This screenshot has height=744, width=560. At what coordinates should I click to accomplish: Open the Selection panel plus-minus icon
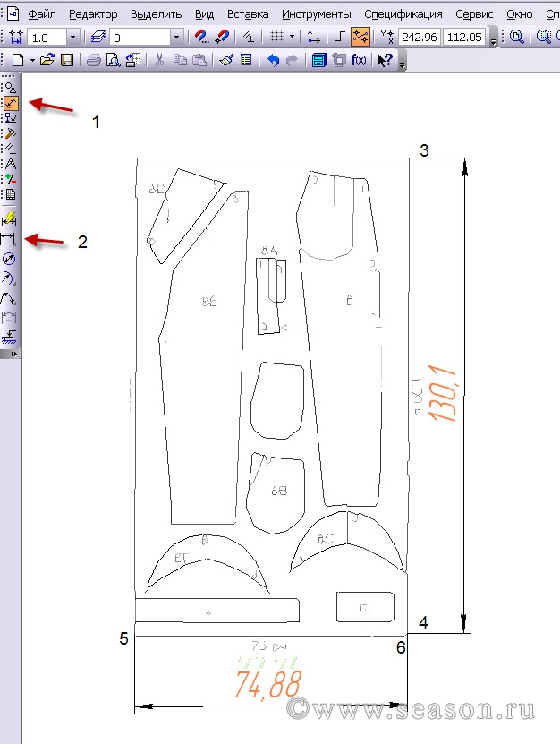click(11, 179)
